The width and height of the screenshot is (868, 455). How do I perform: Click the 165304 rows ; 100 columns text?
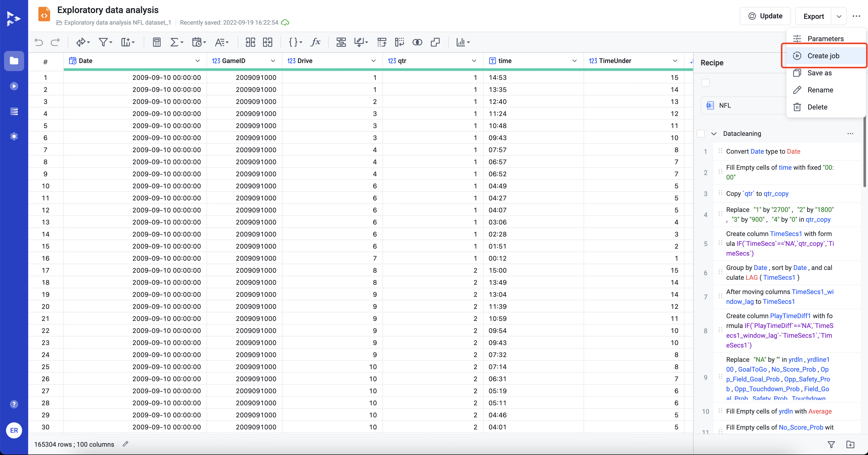pos(74,444)
